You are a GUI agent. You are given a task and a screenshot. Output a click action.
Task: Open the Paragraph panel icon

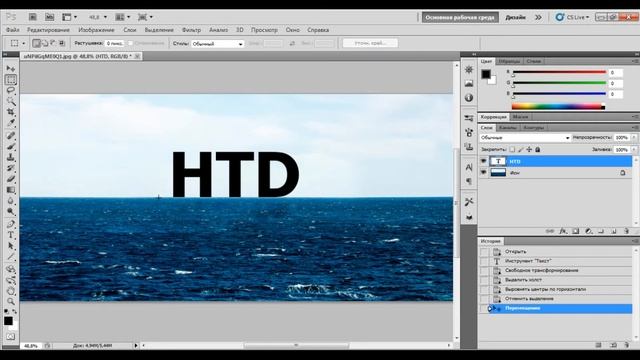[x=469, y=181]
